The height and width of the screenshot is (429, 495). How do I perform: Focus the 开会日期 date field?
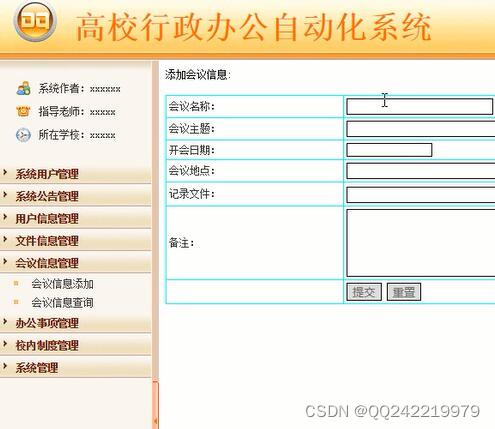(x=389, y=150)
